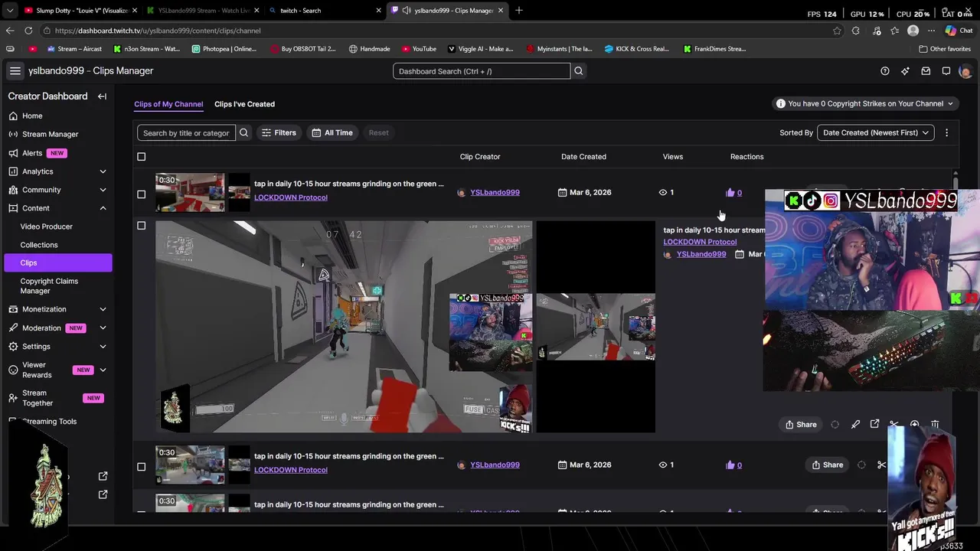The height and width of the screenshot is (551, 980).
Task: Switch to Clips I've Created tab
Action: point(244,104)
